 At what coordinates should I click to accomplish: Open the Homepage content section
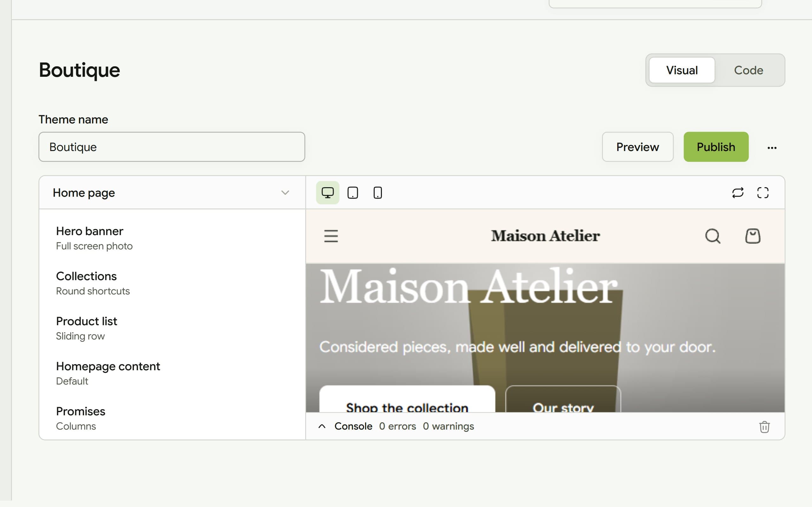(172, 373)
